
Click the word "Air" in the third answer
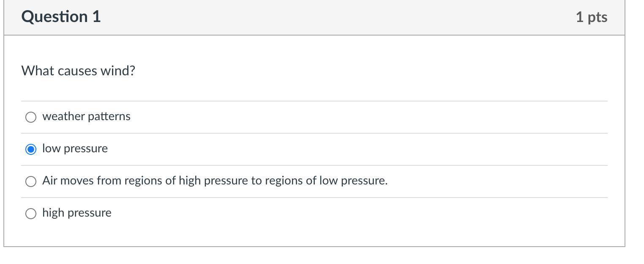pos(49,181)
